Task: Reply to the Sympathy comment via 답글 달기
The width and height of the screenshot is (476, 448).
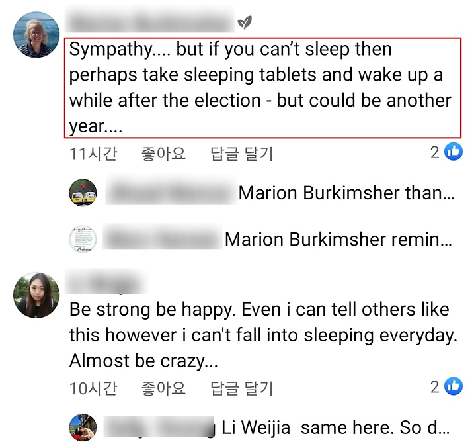Action: pyautogui.click(x=242, y=154)
